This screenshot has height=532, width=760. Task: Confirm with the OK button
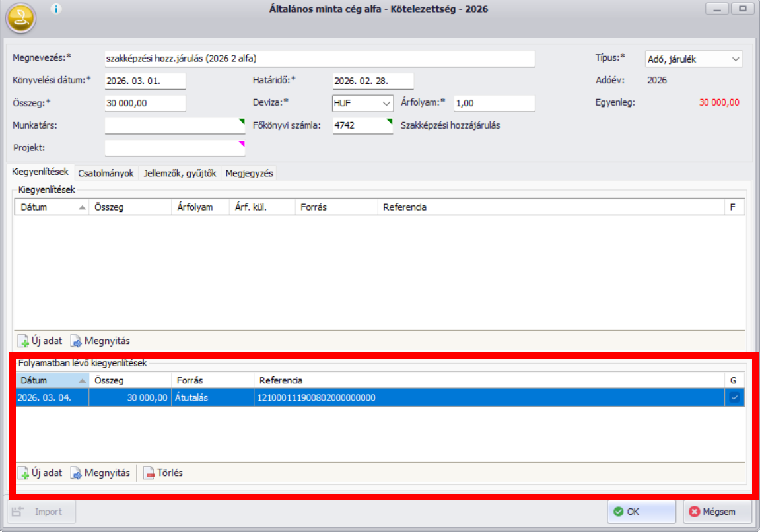640,512
